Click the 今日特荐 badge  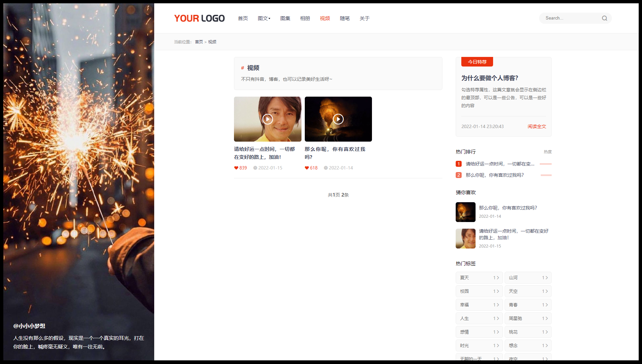(x=477, y=62)
